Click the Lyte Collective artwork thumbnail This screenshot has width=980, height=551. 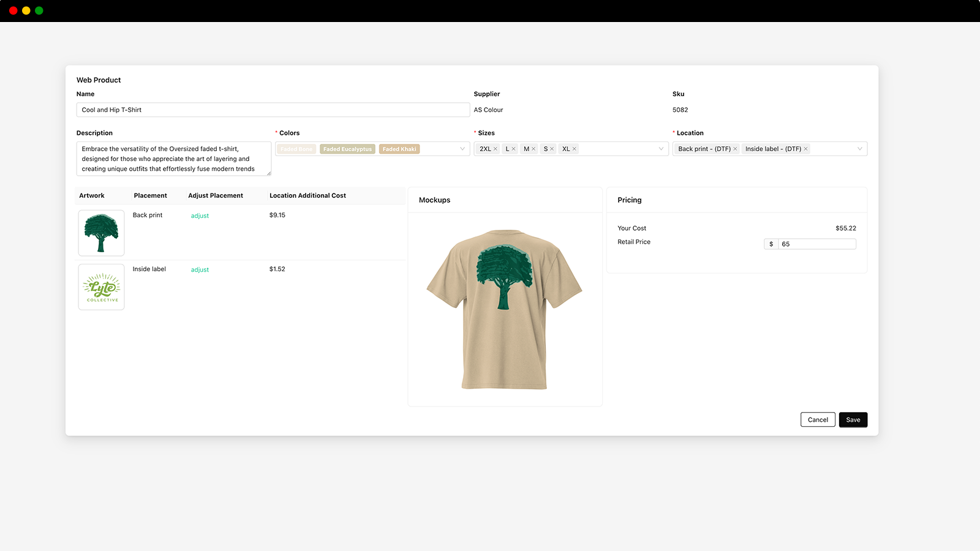pyautogui.click(x=101, y=287)
